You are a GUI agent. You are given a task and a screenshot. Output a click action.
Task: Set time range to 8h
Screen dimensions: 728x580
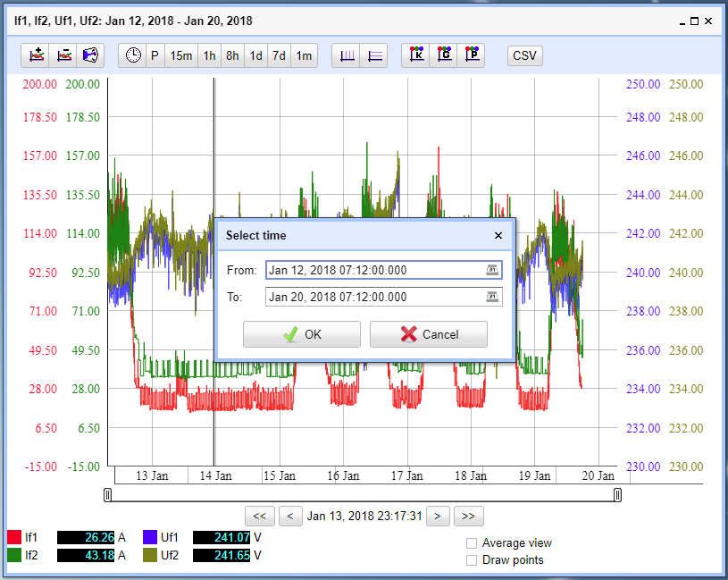coord(232,55)
